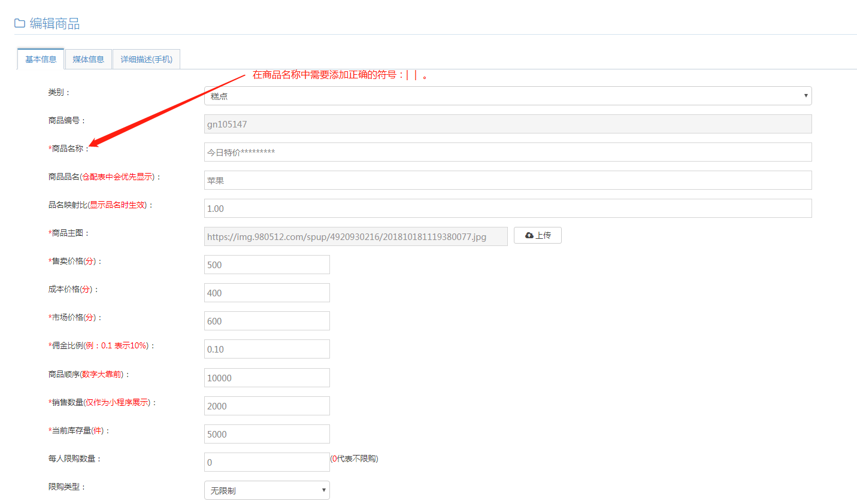
Task: Edit the 成本价格 field showing 400
Action: tap(267, 293)
